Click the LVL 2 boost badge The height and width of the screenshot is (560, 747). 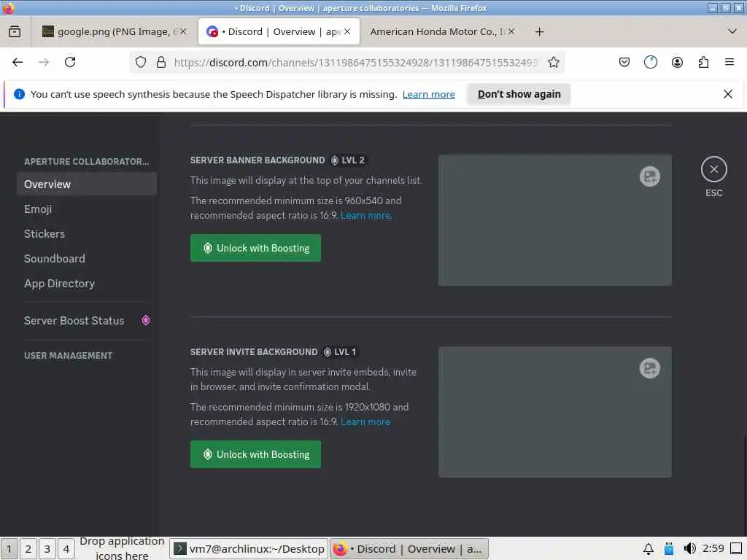tap(348, 160)
